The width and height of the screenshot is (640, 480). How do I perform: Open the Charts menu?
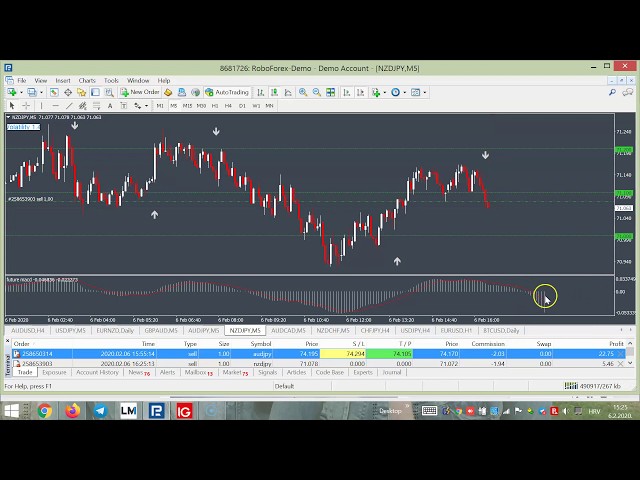pos(87,80)
